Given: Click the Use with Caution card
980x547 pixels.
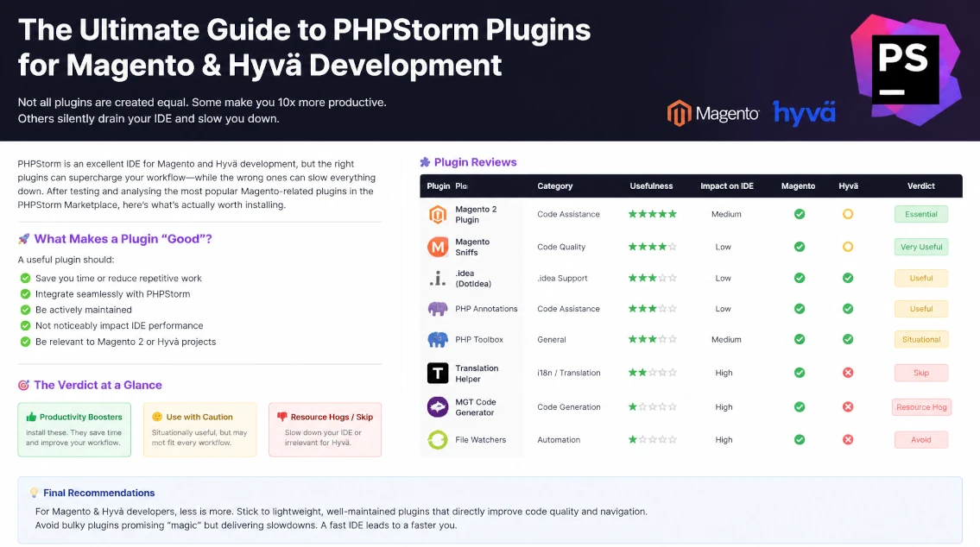Looking at the screenshot, I should click(200, 430).
